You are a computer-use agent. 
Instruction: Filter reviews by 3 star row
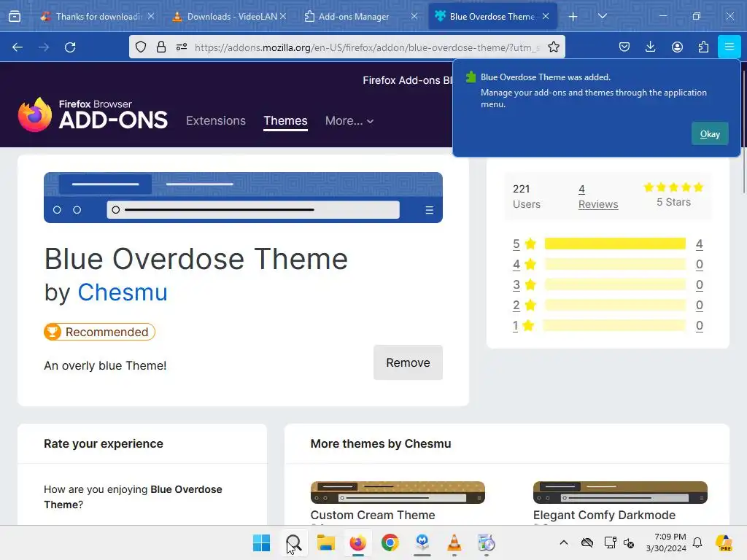(608, 285)
